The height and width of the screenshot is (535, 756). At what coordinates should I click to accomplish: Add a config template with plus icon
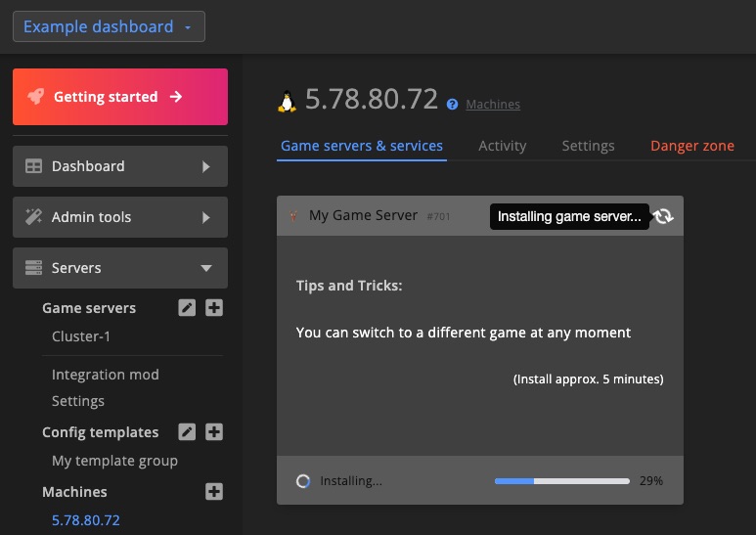tap(214, 432)
